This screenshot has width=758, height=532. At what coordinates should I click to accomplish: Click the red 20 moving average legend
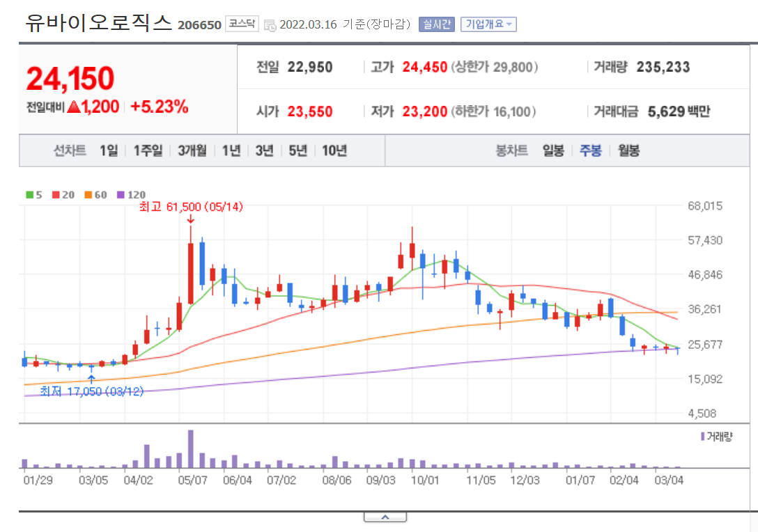(63, 195)
